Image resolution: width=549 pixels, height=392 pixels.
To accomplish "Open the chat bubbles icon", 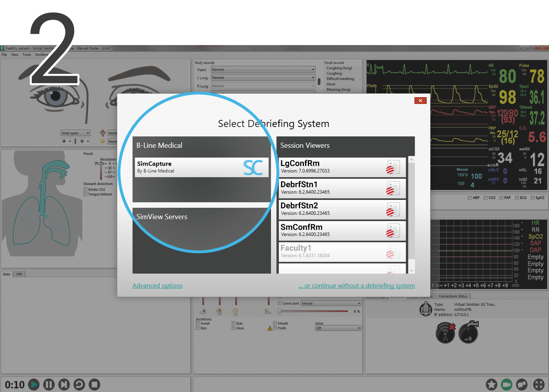I will (x=522, y=385).
